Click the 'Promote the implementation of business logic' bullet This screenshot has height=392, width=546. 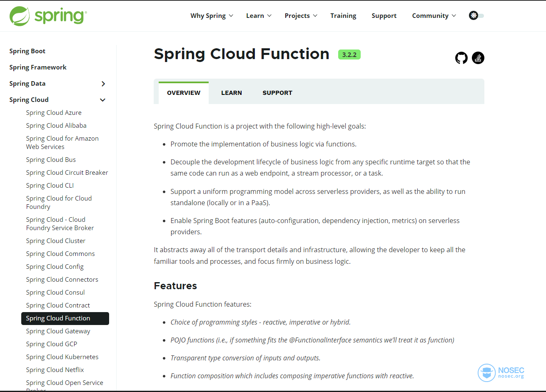(263, 144)
